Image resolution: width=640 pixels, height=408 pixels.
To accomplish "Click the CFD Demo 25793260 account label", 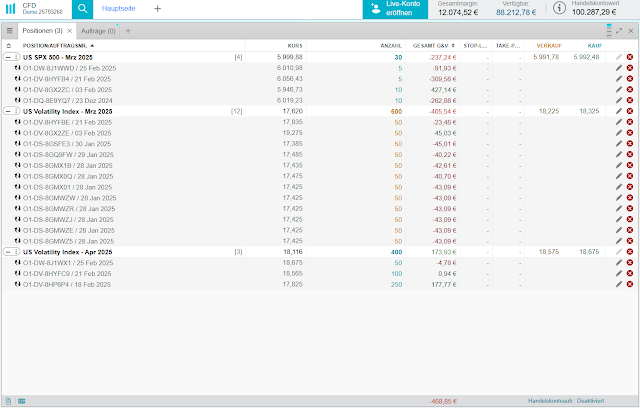I will [x=42, y=9].
